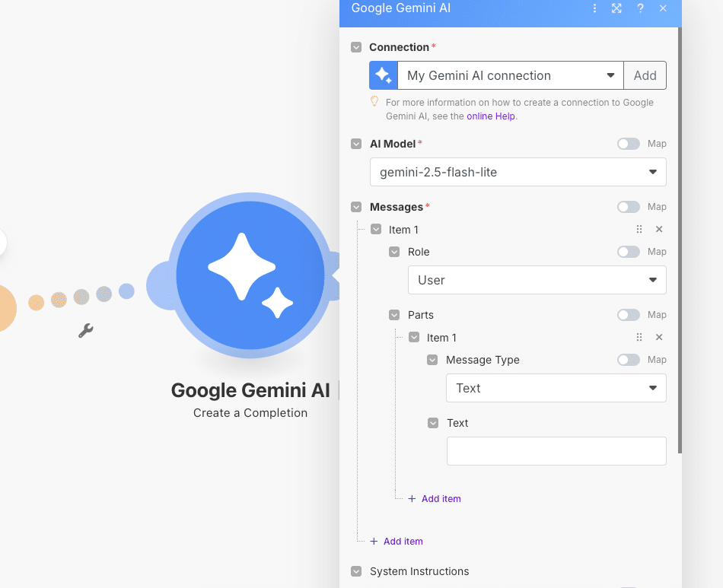Remove Messages Item 1 with its X
723x588 pixels.
click(659, 229)
